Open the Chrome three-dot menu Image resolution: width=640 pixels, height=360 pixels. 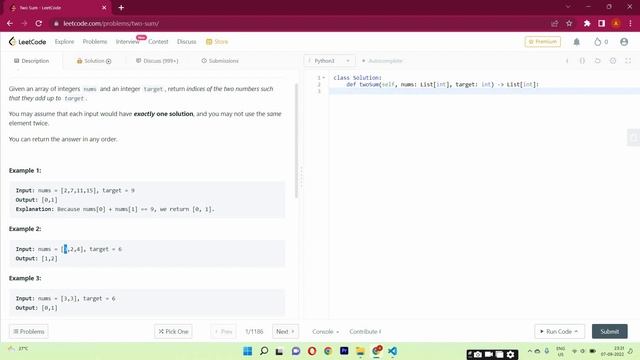(630, 24)
